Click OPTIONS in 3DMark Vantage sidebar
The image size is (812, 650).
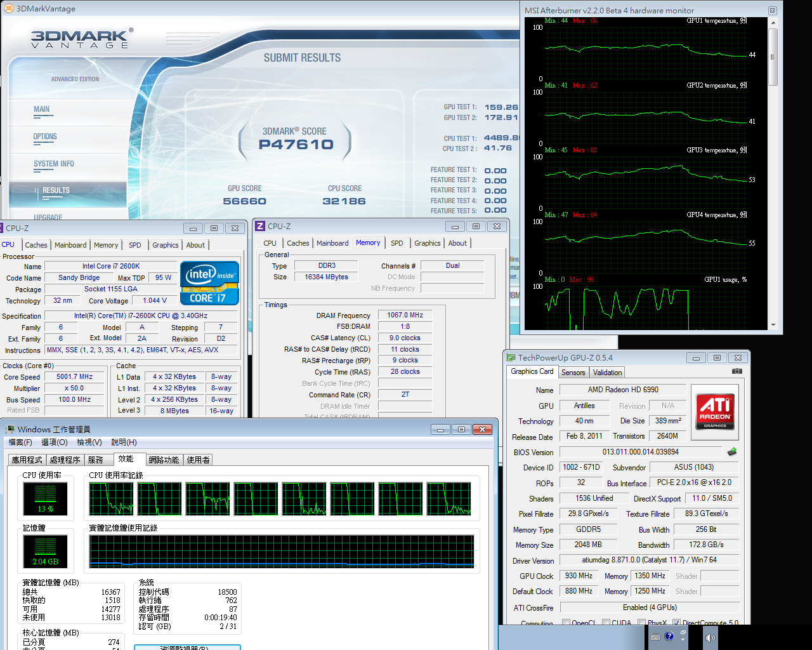click(x=45, y=136)
